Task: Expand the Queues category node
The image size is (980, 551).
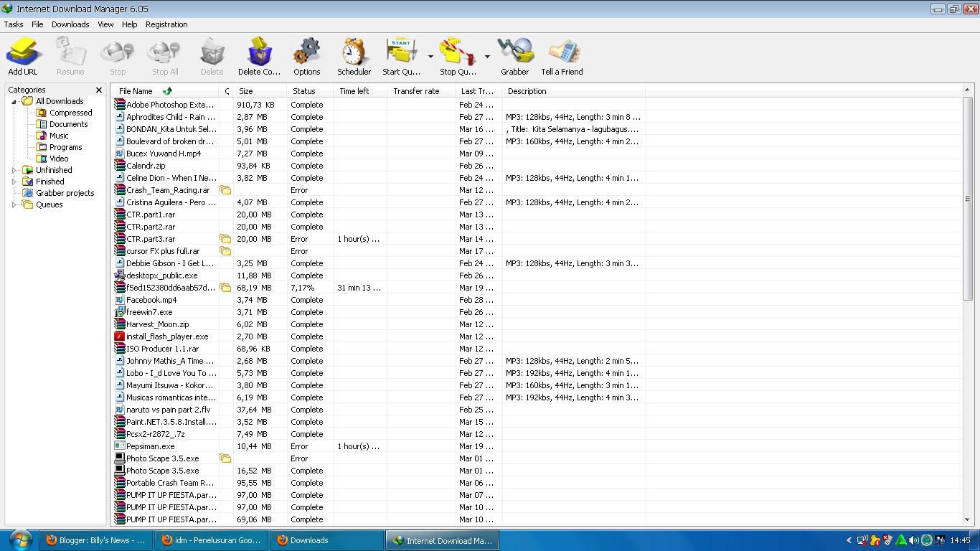Action: [x=14, y=204]
